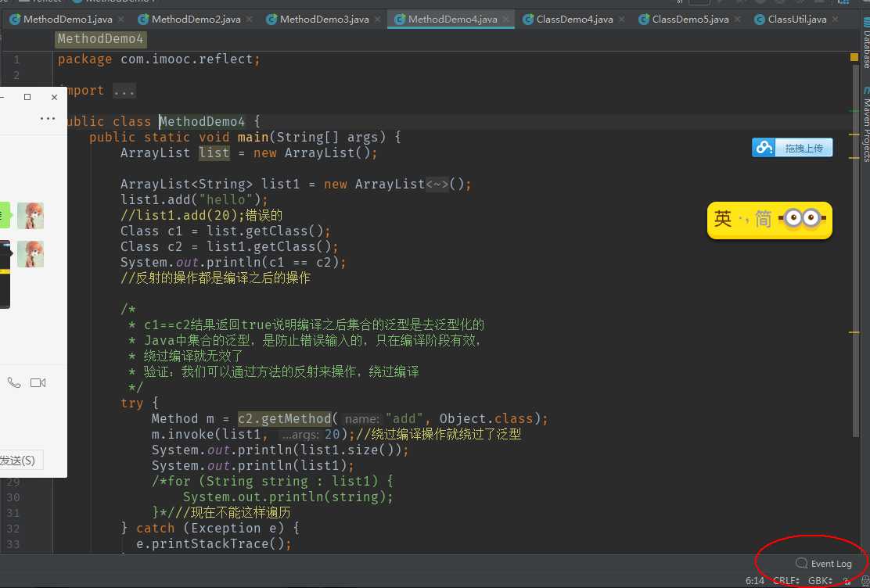Click the name: parameter hint
The width and height of the screenshot is (870, 588).
point(362,419)
